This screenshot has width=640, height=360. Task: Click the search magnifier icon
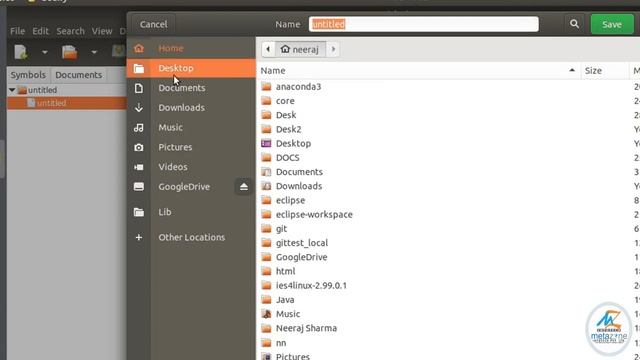(x=574, y=24)
